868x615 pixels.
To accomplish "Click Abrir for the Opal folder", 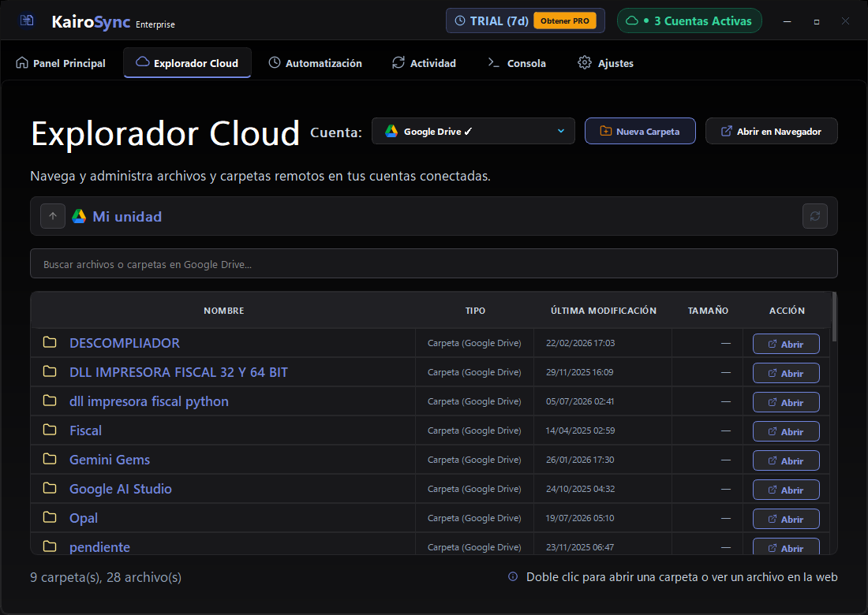I will point(786,520).
